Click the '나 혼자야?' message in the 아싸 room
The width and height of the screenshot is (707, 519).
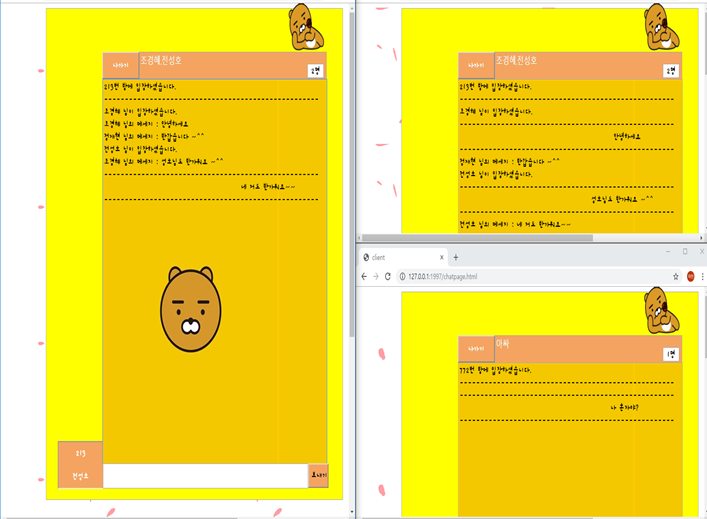pyautogui.click(x=624, y=407)
